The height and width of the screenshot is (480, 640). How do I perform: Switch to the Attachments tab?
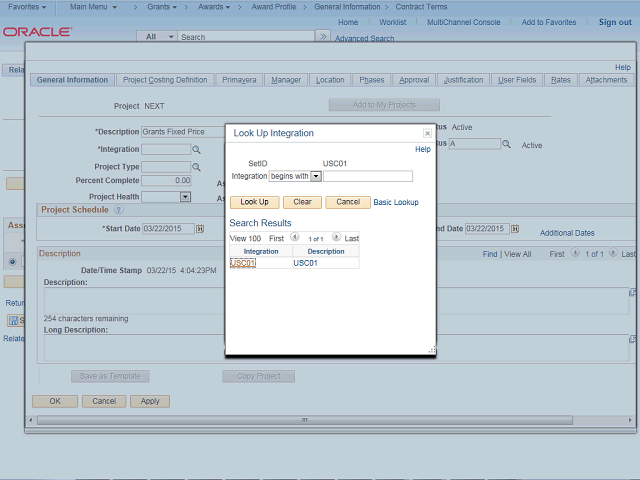click(606, 80)
